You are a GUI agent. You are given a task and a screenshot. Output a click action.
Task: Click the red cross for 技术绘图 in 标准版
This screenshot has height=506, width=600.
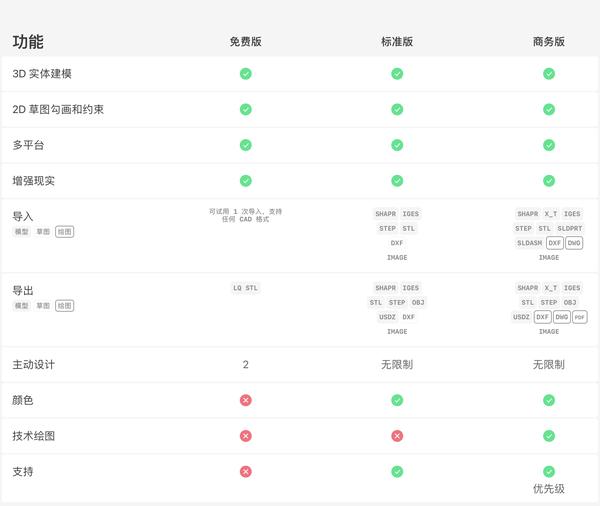tap(397, 436)
